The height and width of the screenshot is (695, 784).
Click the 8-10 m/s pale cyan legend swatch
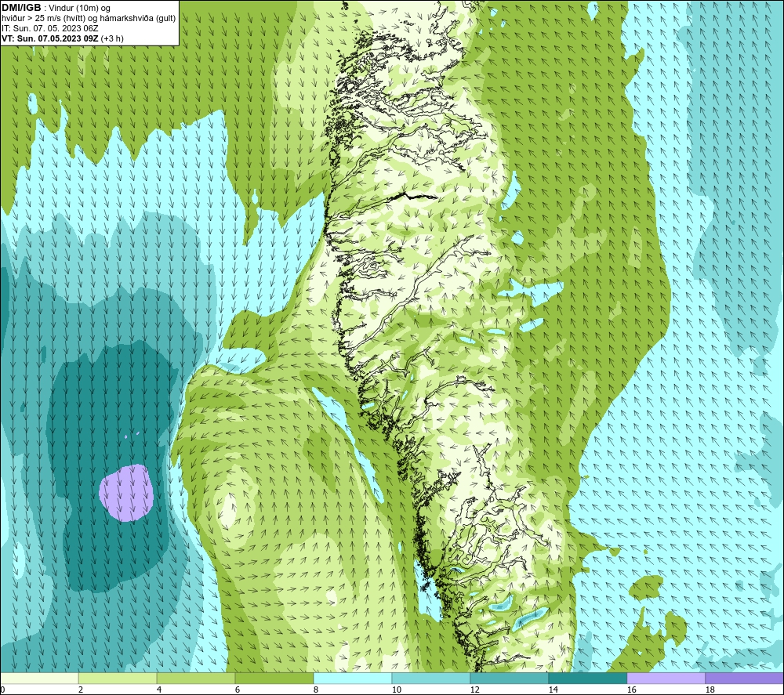click(x=353, y=679)
